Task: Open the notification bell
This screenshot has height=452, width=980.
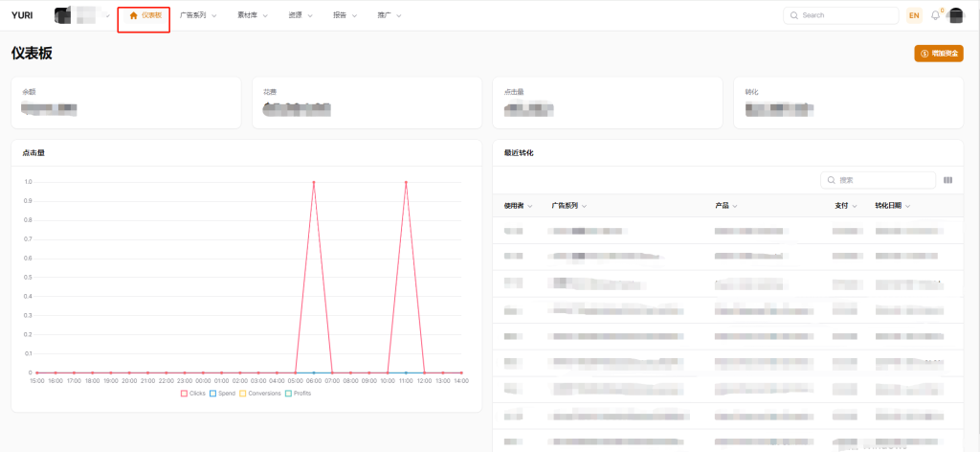Action: click(935, 15)
